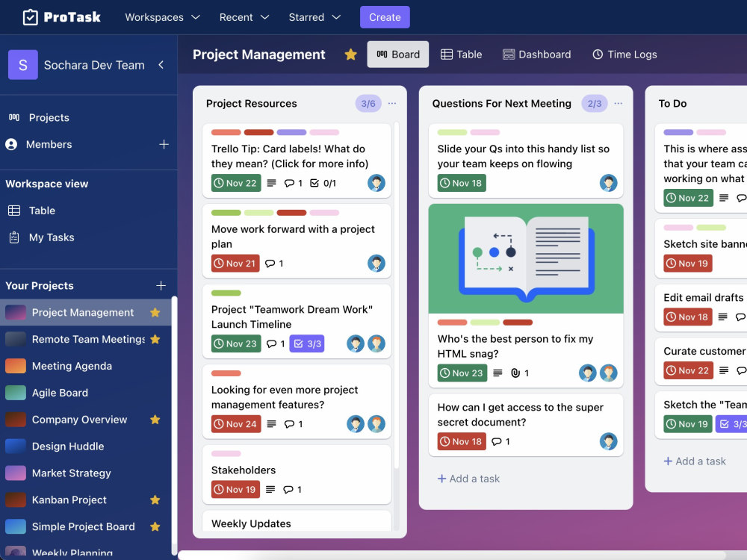This screenshot has height=560, width=747.
Task: Switch to the Board tab
Action: pos(397,54)
